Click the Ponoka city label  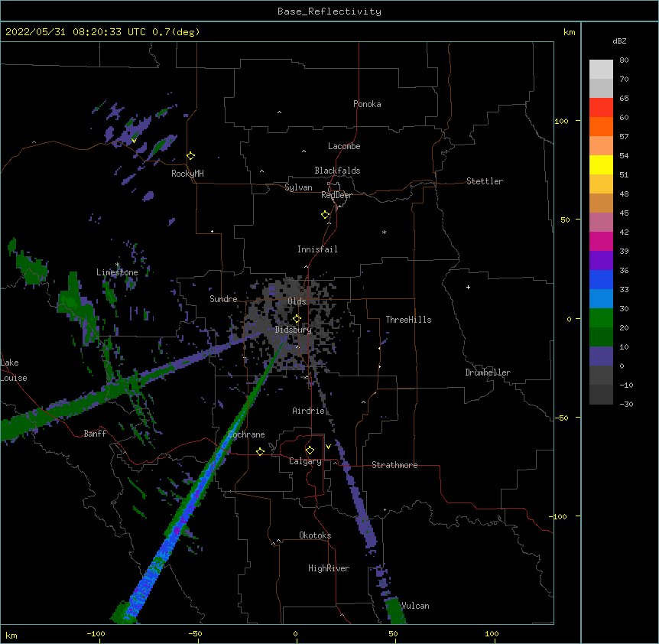pos(367,104)
